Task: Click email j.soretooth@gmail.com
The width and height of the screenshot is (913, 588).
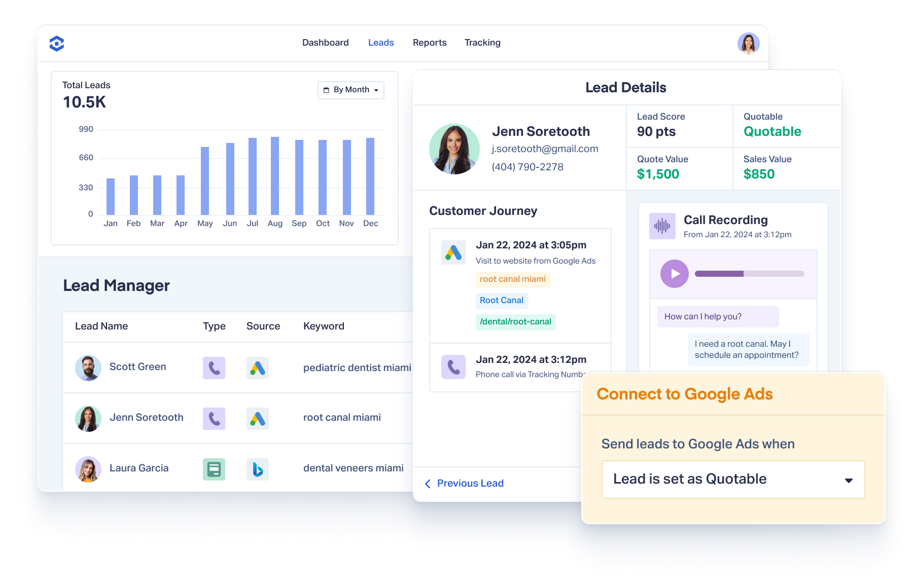Action: click(x=545, y=149)
